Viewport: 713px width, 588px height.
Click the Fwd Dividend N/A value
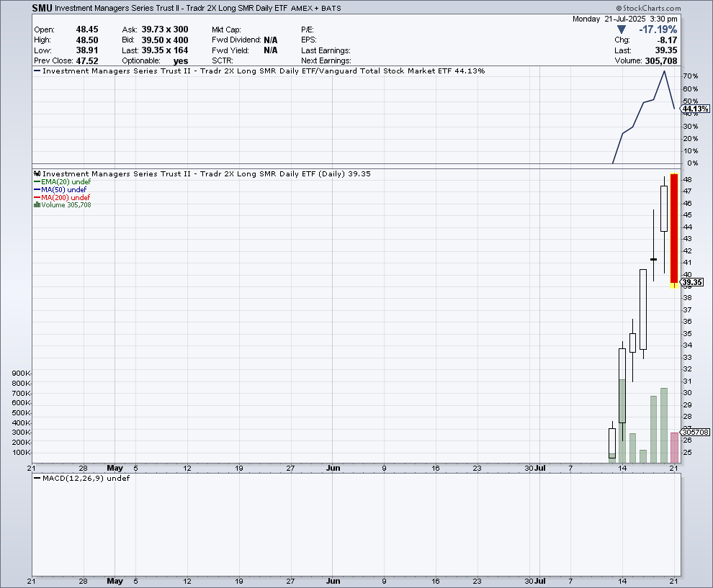271,40
